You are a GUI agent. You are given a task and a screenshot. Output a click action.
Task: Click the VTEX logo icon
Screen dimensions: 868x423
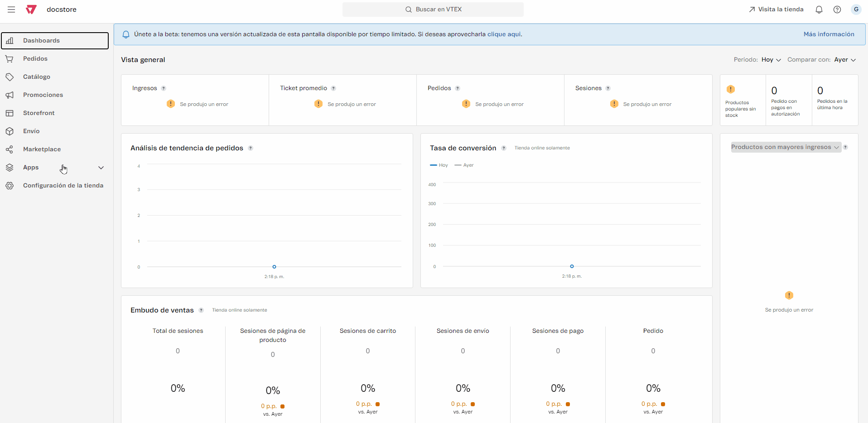tap(31, 10)
